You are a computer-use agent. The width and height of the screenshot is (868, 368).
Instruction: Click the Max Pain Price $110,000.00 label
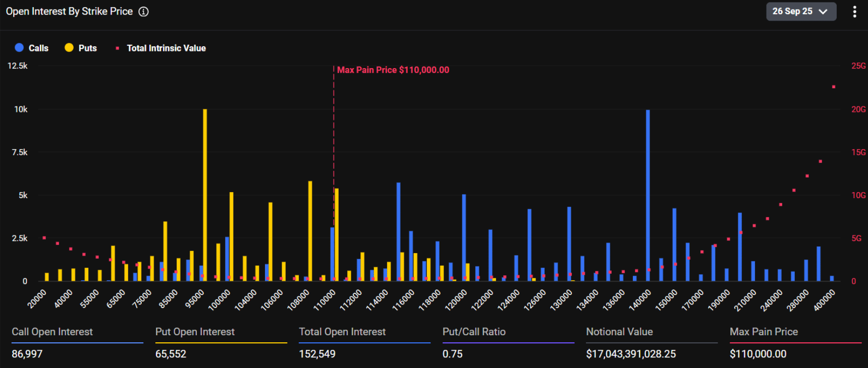[x=393, y=70]
